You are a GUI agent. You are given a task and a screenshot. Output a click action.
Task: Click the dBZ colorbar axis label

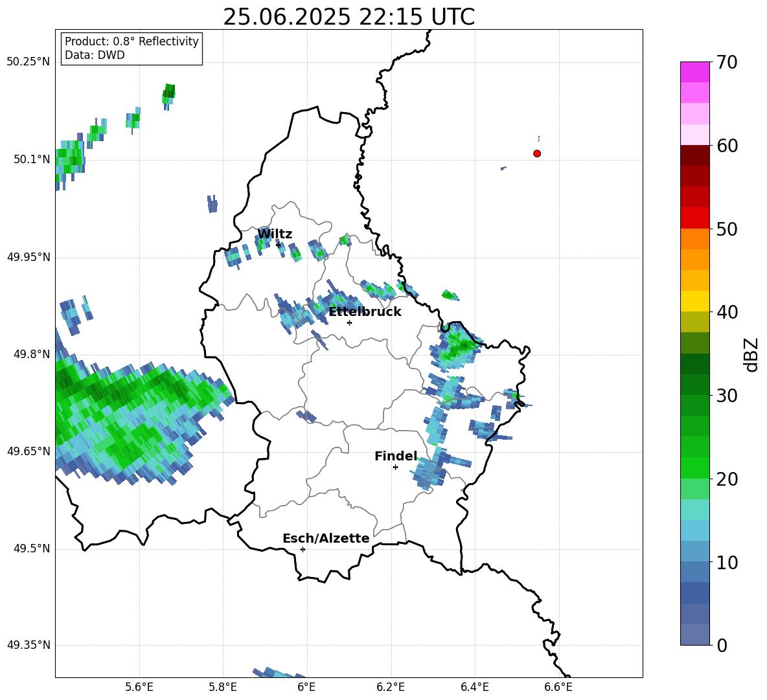click(751, 354)
